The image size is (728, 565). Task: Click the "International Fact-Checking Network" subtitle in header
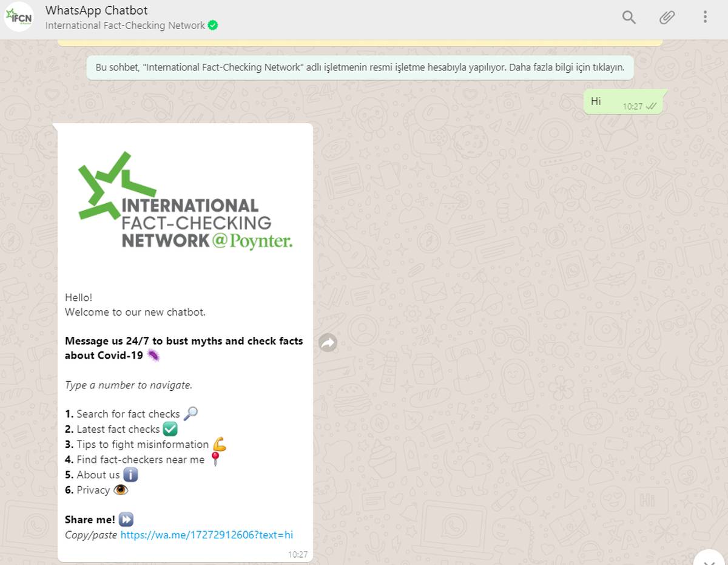(x=126, y=25)
